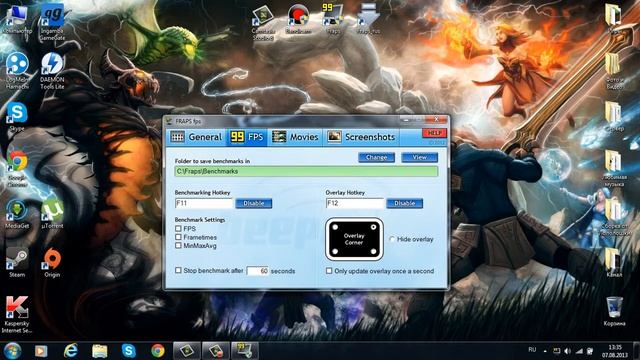This screenshot has width=640, height=360.
Task: Select the LogMeIn Hamachi desktop icon
Action: (x=17, y=70)
